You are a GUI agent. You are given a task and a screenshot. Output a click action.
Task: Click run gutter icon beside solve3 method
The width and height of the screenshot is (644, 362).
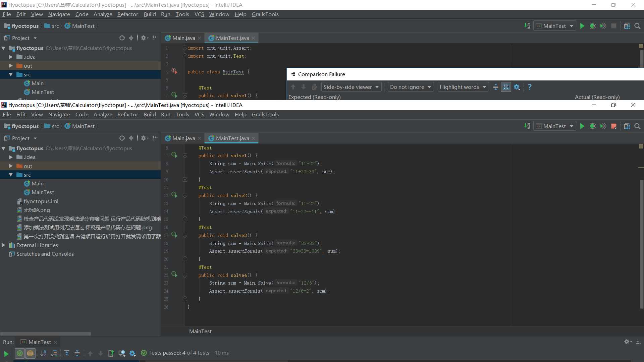[x=174, y=235]
